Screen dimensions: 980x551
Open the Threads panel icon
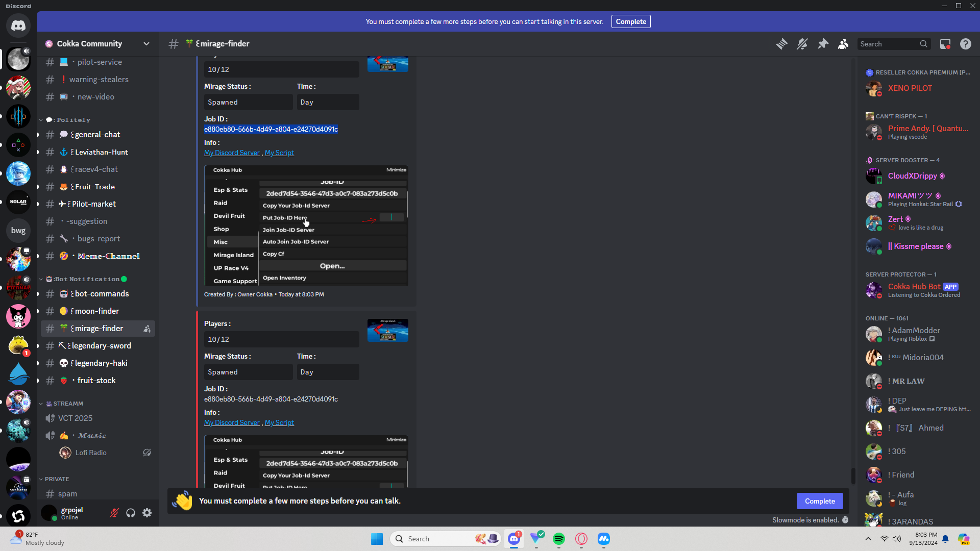(781, 44)
